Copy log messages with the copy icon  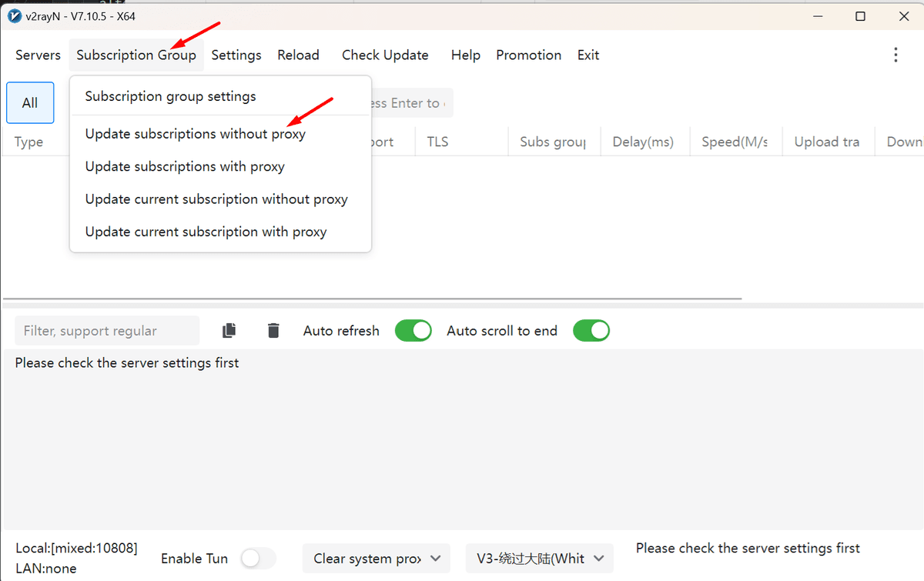[x=229, y=331]
